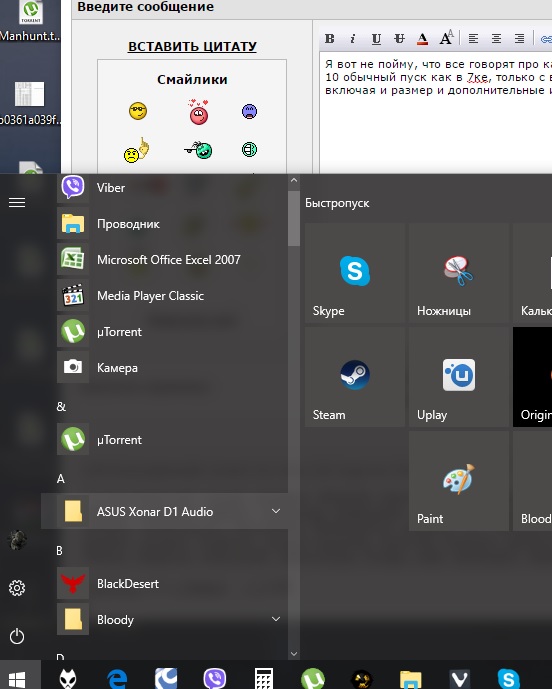Click the app list scroll up arrow
Image resolution: width=552 pixels, height=689 pixels.
[x=294, y=180]
